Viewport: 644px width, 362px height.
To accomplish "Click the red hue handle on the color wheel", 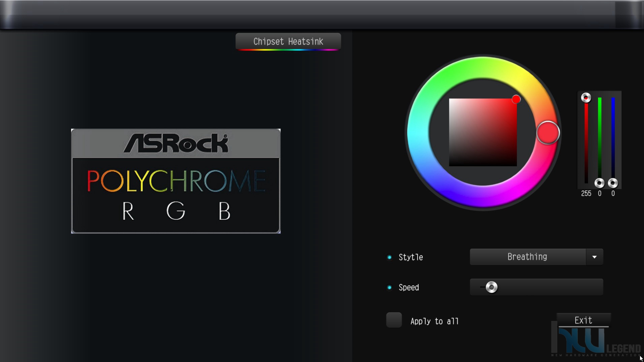I will [548, 133].
